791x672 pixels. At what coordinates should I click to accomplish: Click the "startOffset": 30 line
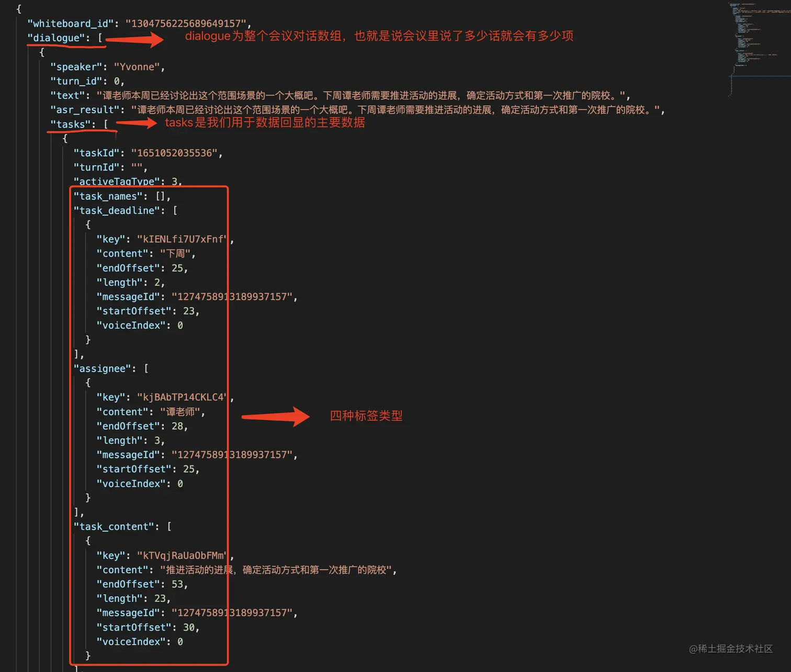click(148, 628)
